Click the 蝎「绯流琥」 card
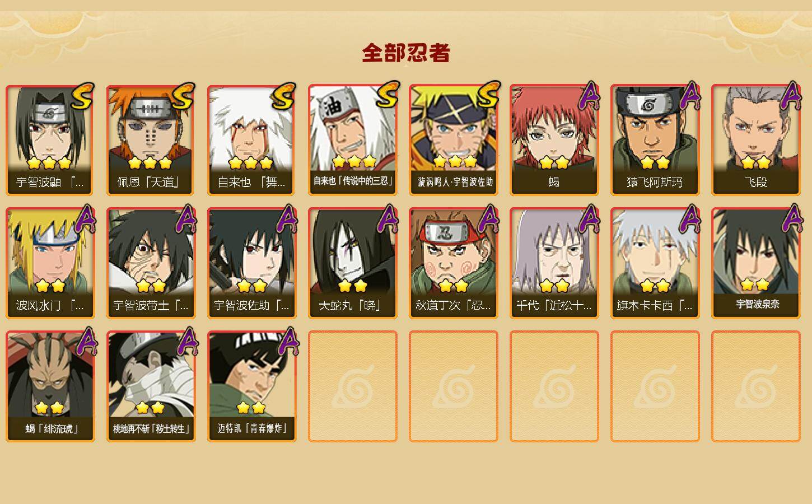Image resolution: width=812 pixels, height=504 pixels. (50, 386)
